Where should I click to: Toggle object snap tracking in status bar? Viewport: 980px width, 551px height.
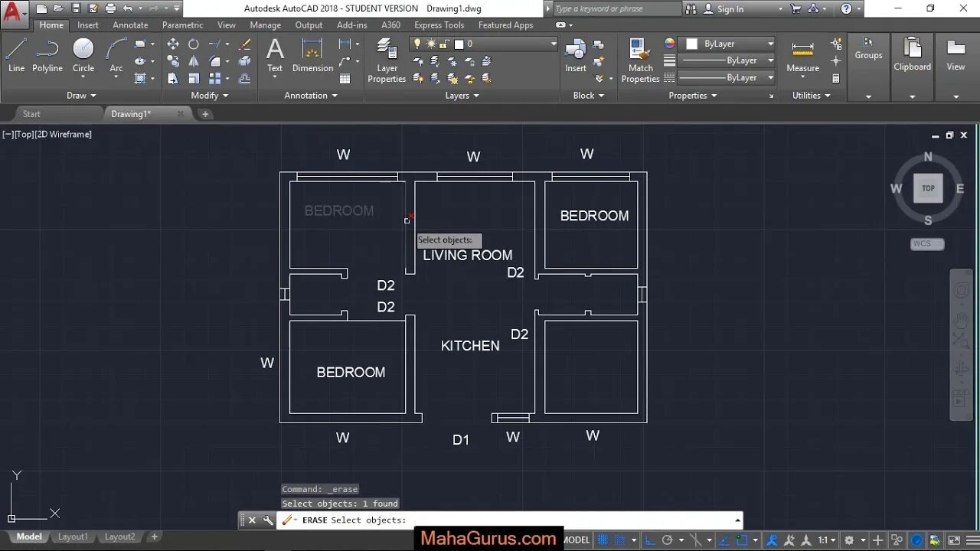pyautogui.click(x=723, y=540)
